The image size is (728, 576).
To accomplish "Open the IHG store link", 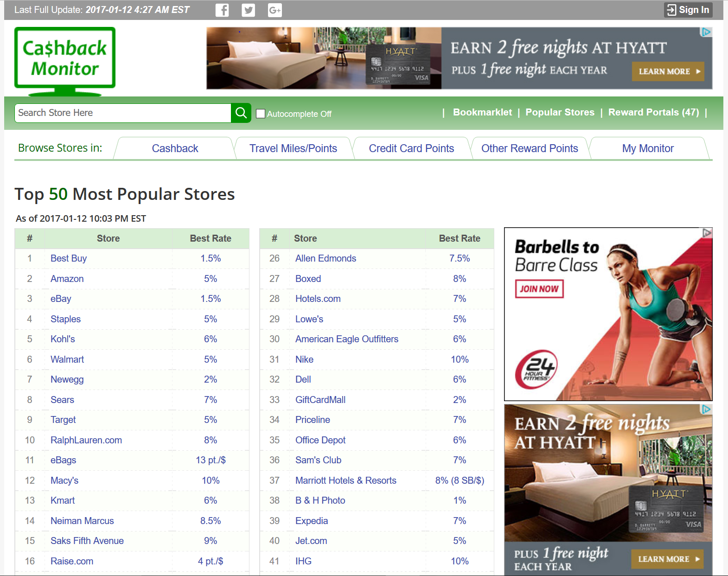I will (303, 561).
